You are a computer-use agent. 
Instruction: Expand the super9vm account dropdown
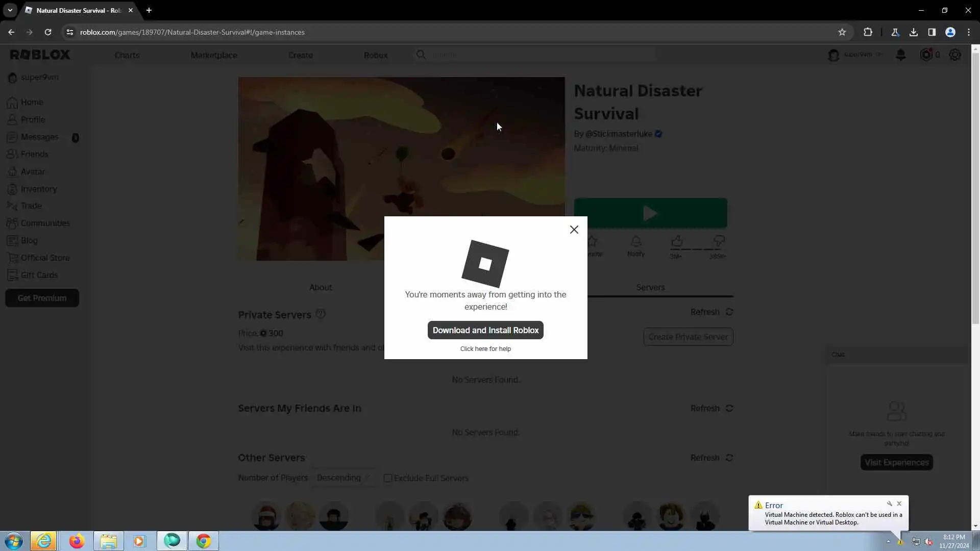[x=878, y=55]
